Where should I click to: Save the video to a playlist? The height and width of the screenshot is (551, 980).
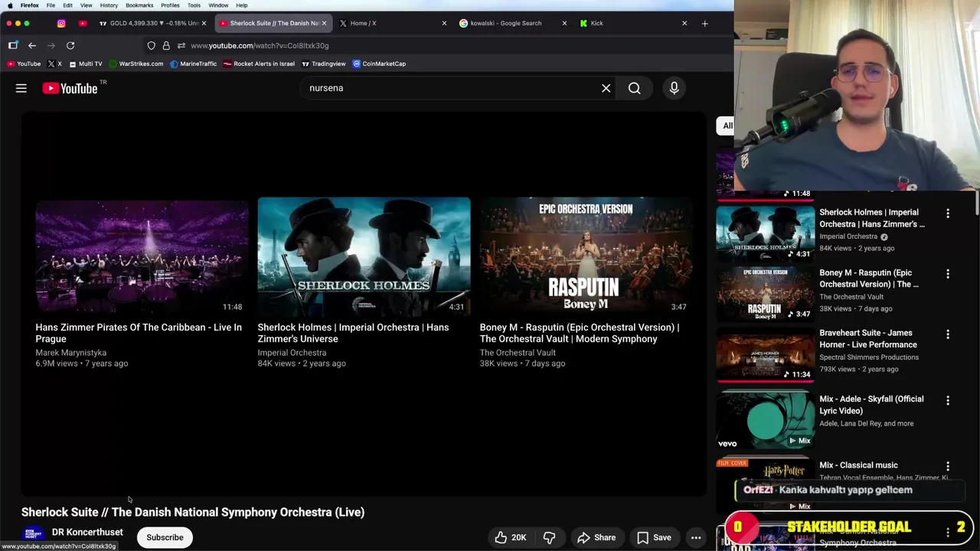[x=654, y=537]
